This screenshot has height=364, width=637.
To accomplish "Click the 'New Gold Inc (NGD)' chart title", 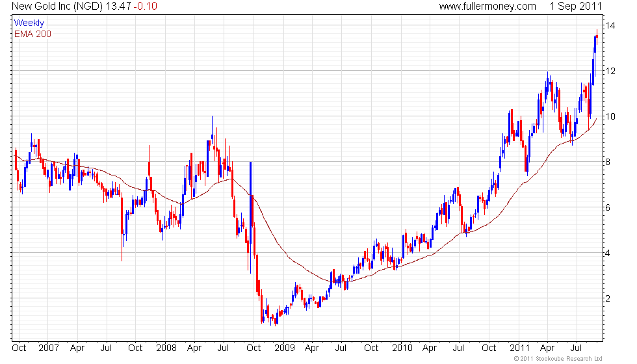I will tap(57, 6).
